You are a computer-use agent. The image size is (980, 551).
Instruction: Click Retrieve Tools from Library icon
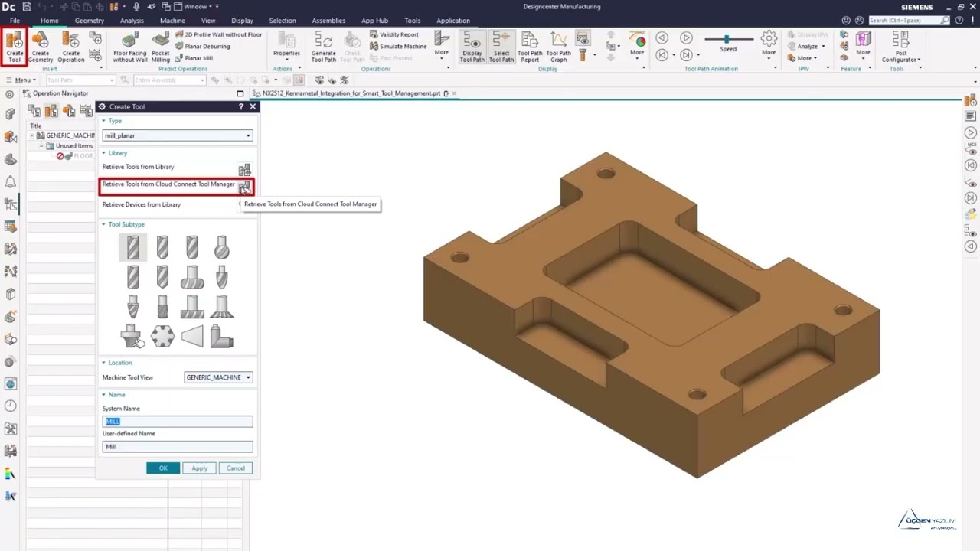click(x=244, y=169)
